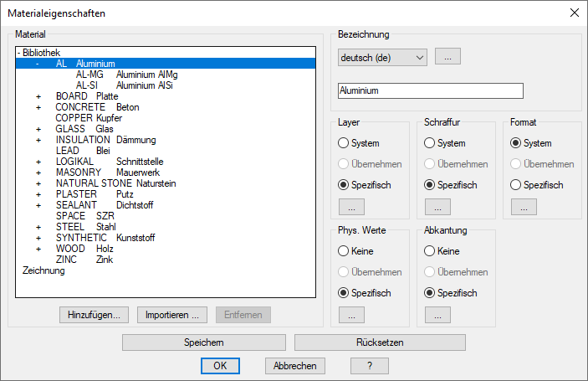Collapse the AL Aluminium tree node
Image resolution: width=588 pixels, height=381 pixels.
coord(38,64)
